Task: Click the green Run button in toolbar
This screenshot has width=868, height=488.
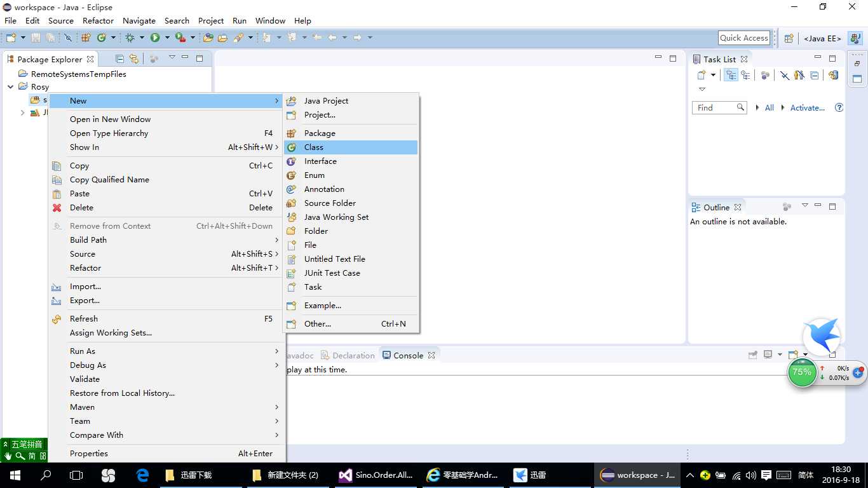Action: (x=155, y=37)
